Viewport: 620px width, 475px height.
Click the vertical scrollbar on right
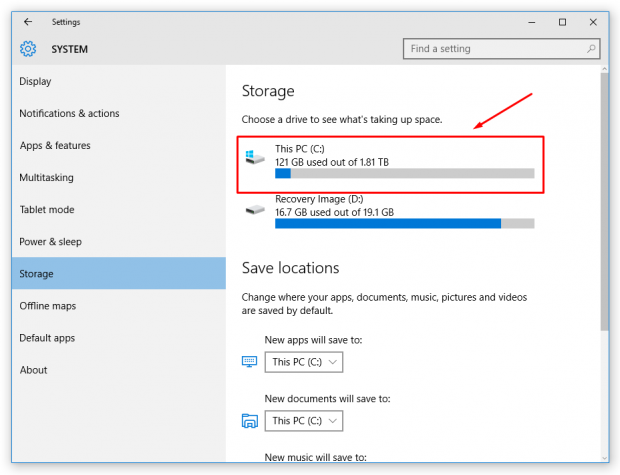click(605, 200)
